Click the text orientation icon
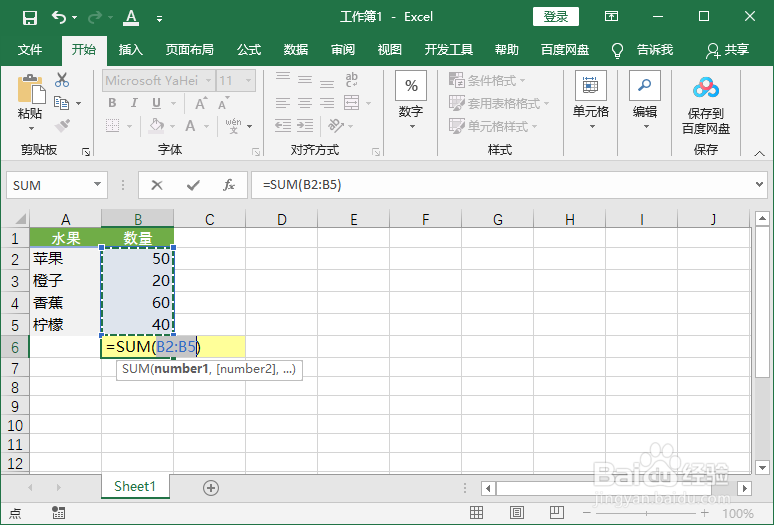Viewport: 774px width, 525px height. point(336,125)
